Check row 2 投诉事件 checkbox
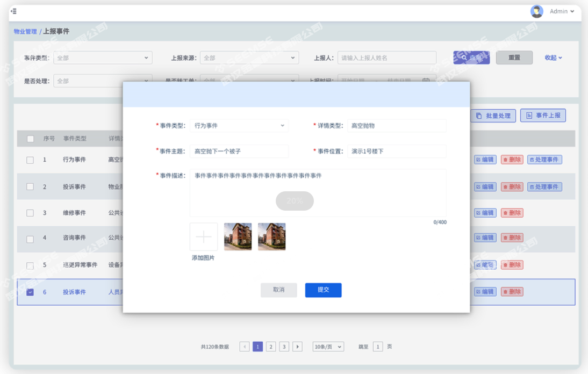 (30, 186)
